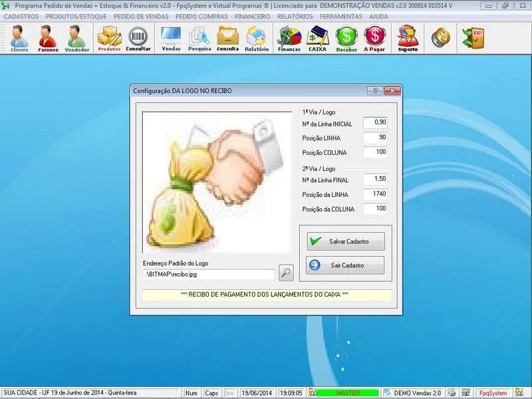Open the Suporte help icon
Viewport: 532px width, 399px height.
pyautogui.click(x=408, y=39)
